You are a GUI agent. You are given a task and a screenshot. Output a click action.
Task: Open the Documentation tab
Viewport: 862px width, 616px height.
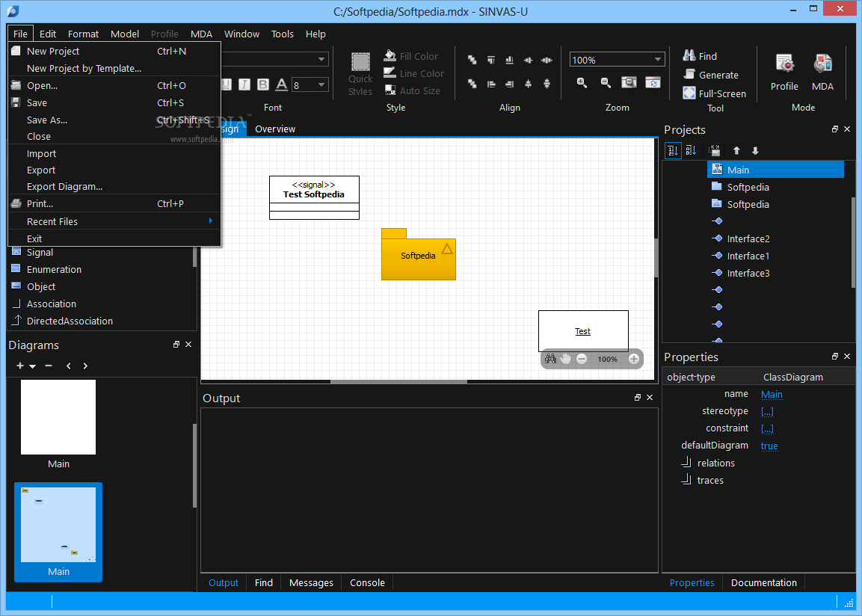[763, 582]
